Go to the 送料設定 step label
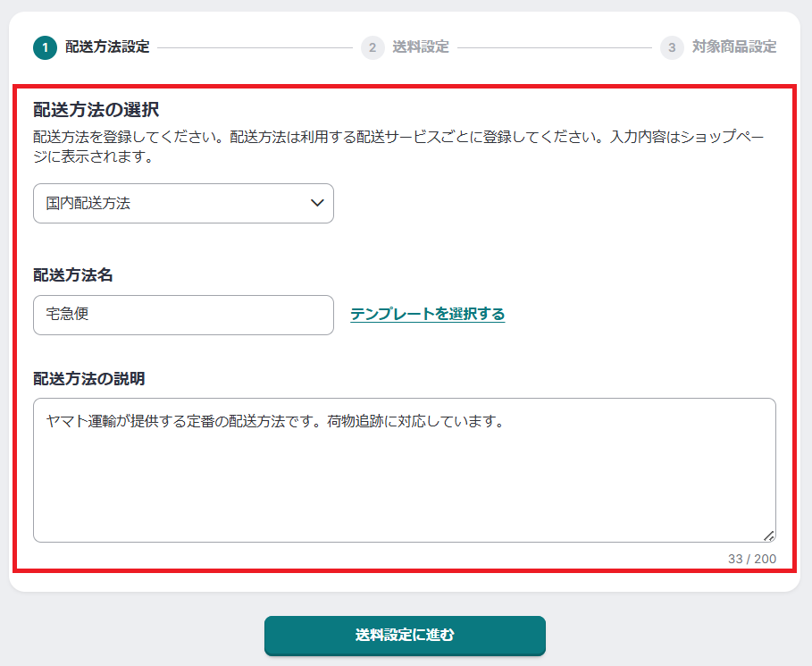Viewport: 812px width, 666px height. coord(420,47)
